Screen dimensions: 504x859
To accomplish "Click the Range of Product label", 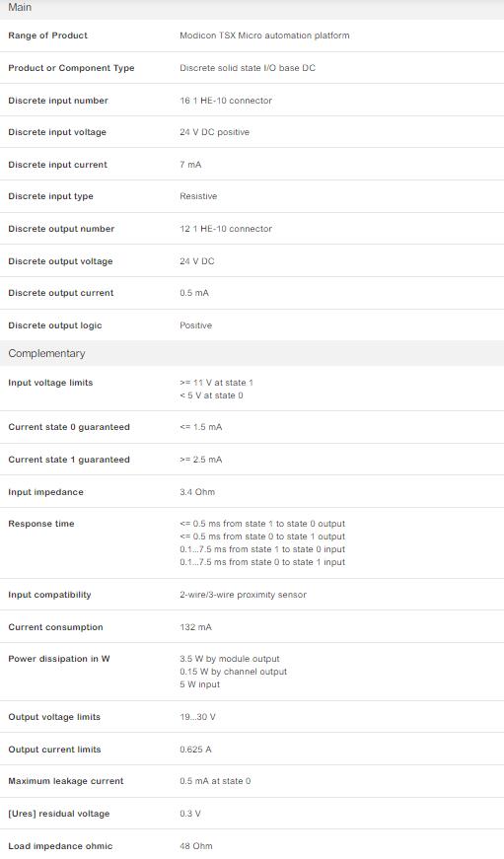I will [47, 36].
